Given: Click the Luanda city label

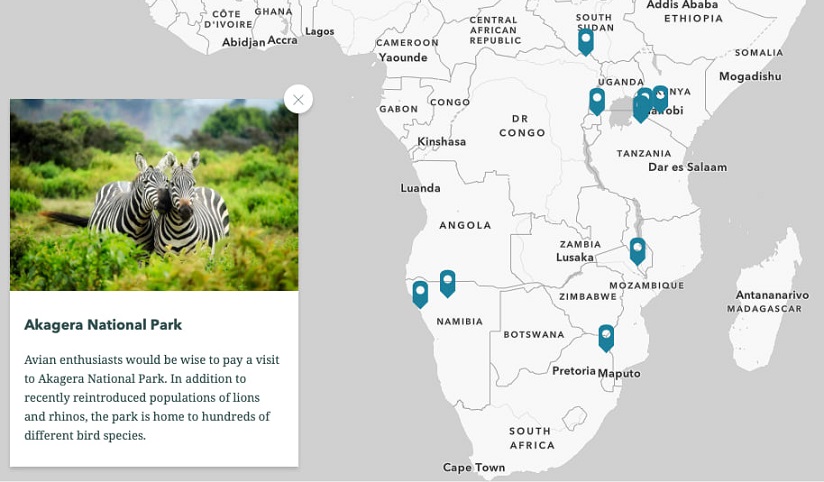Looking at the screenshot, I should pyautogui.click(x=420, y=188).
